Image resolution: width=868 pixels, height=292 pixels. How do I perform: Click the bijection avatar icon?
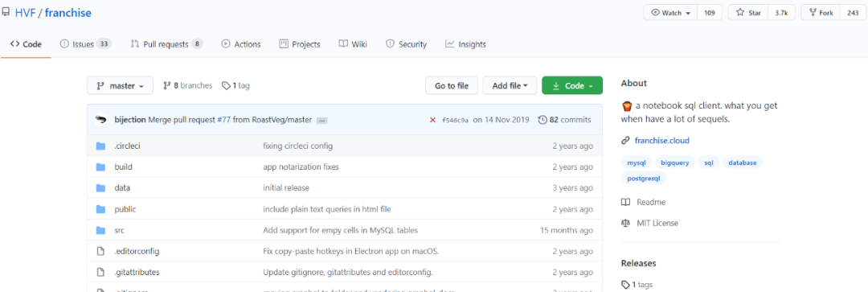click(x=100, y=120)
